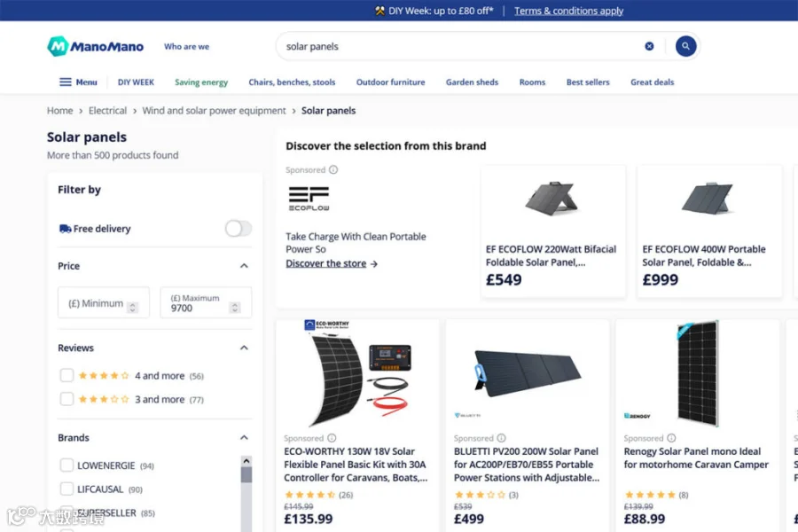Collapse the Price filter section
Screen dimensions: 798x532
point(245,266)
